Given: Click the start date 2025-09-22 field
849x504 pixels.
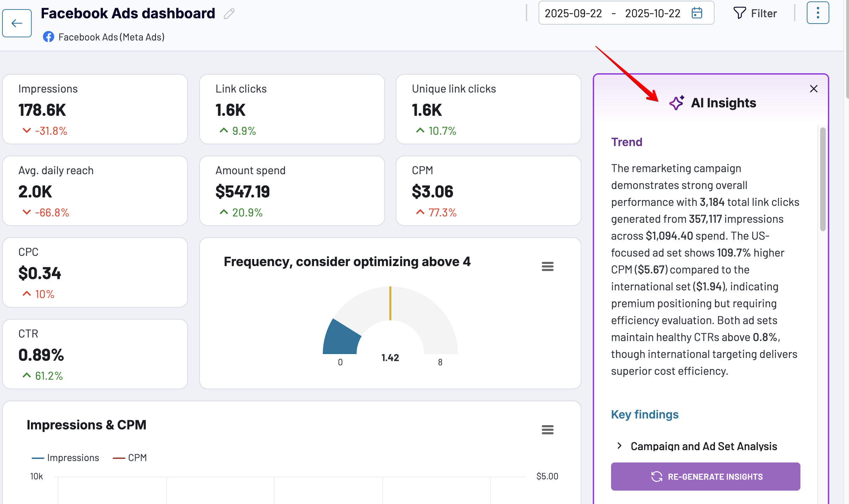Looking at the screenshot, I should tap(573, 13).
